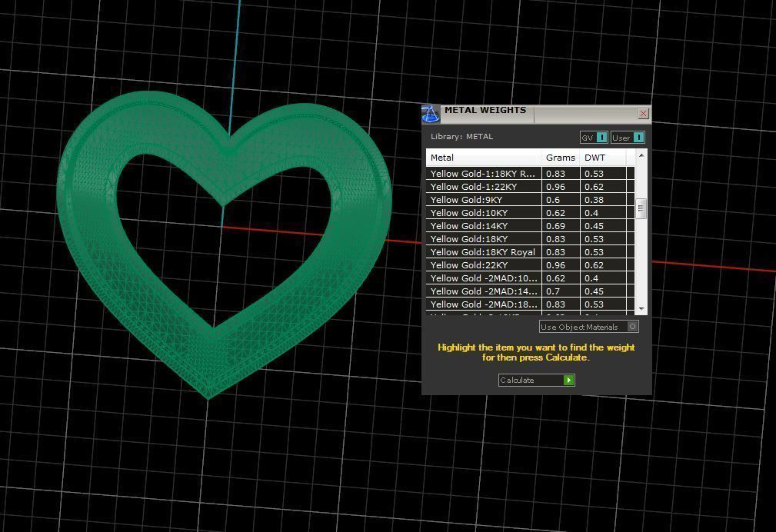The width and height of the screenshot is (776, 532).
Task: Toggle the GV library switch
Action: pyautogui.click(x=594, y=138)
